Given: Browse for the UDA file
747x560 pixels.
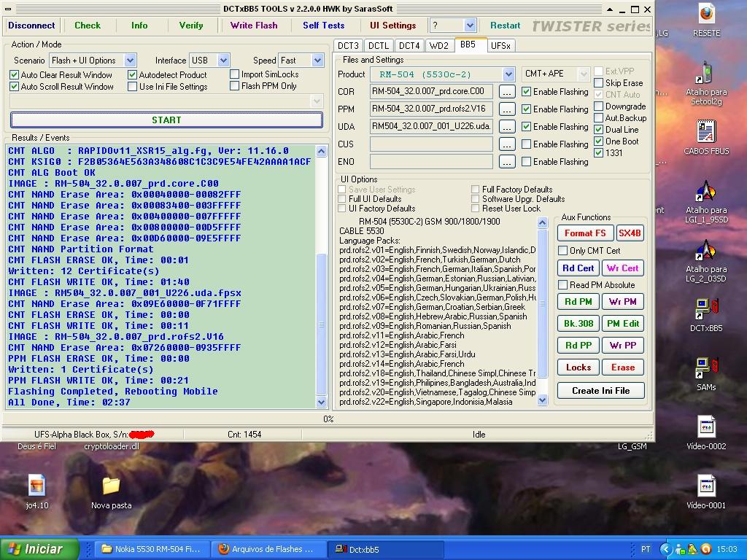Looking at the screenshot, I should point(507,127).
